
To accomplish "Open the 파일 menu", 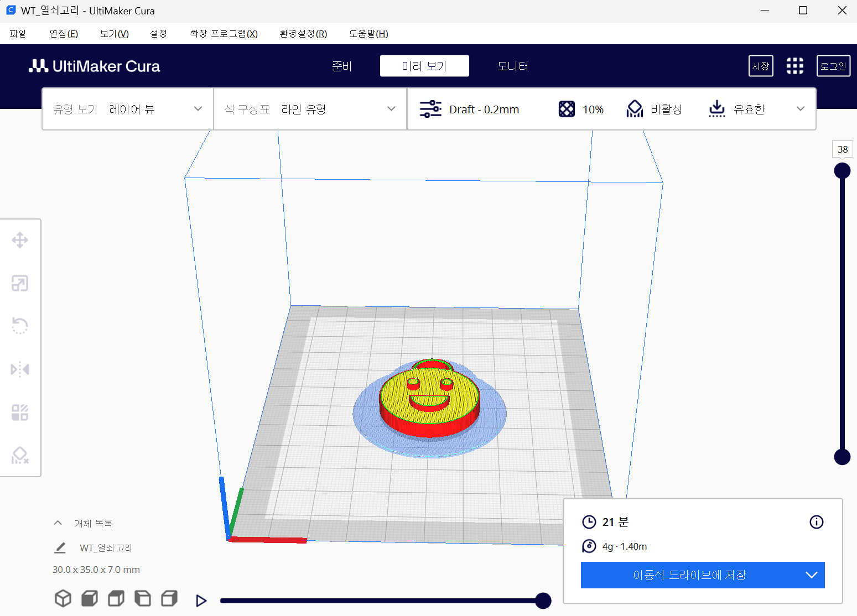I will (18, 34).
